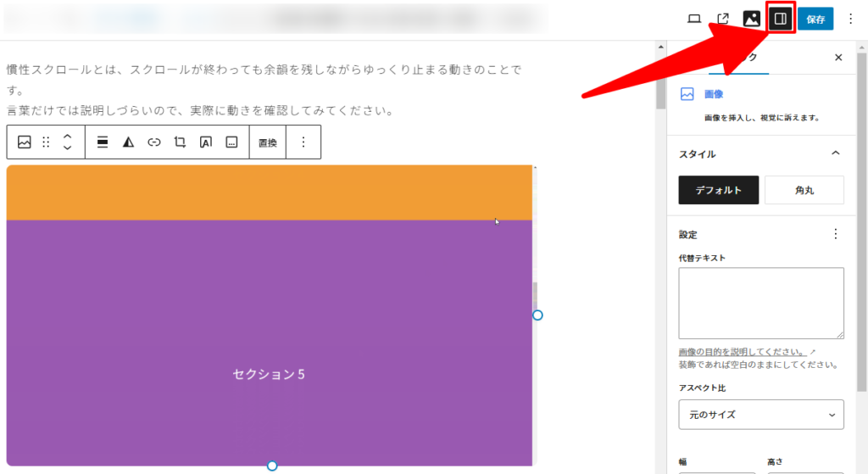Select the crop image tool
Screen dimensions: 868x474
pos(180,142)
